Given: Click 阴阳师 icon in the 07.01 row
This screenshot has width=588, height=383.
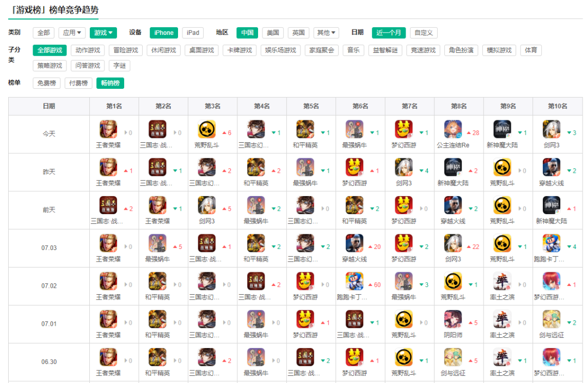Looking at the screenshot, I should click(x=453, y=319).
